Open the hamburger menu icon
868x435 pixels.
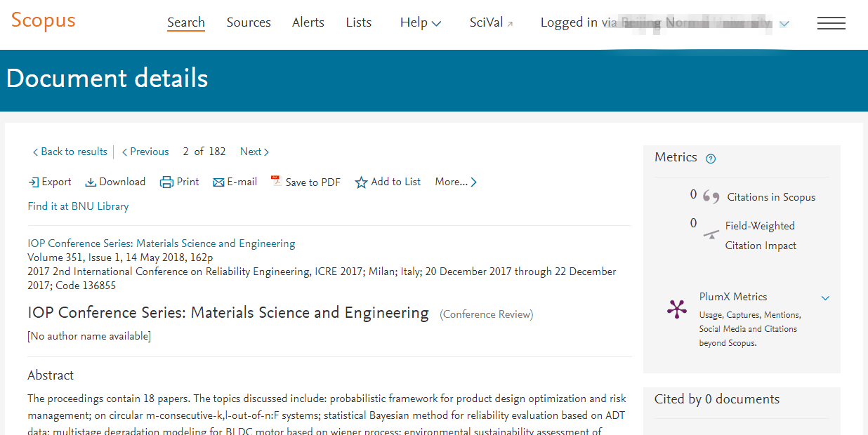[x=831, y=23]
